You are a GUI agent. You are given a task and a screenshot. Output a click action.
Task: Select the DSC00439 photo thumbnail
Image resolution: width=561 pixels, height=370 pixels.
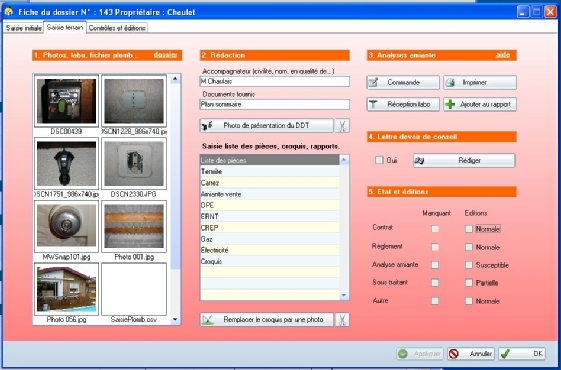[66, 101]
